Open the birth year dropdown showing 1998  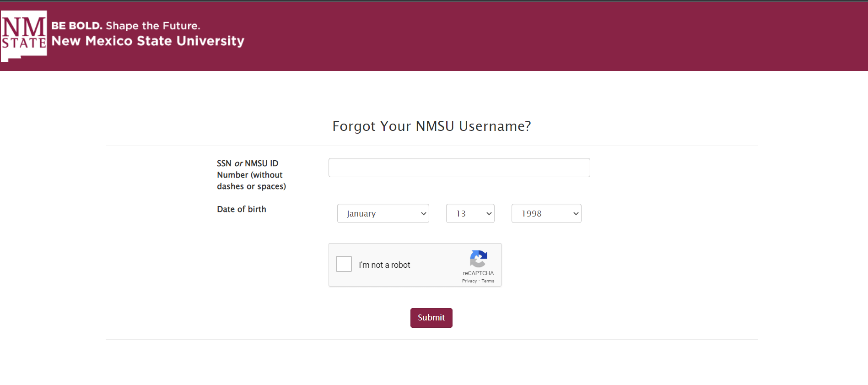tap(546, 213)
